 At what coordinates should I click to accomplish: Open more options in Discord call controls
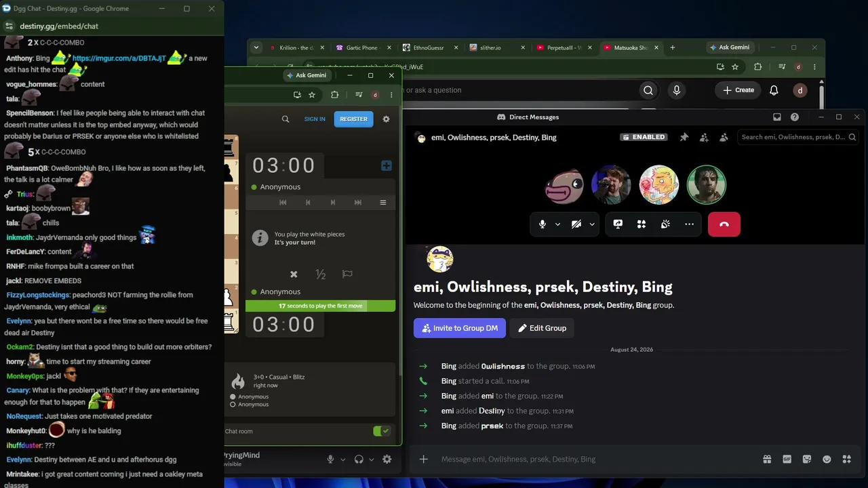pos(689,224)
